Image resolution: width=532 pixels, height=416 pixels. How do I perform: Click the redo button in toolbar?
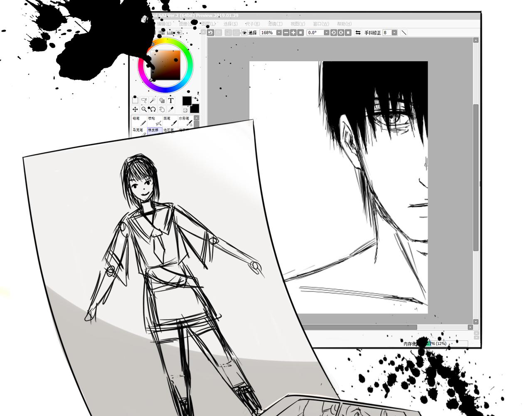pyautogui.click(x=219, y=32)
